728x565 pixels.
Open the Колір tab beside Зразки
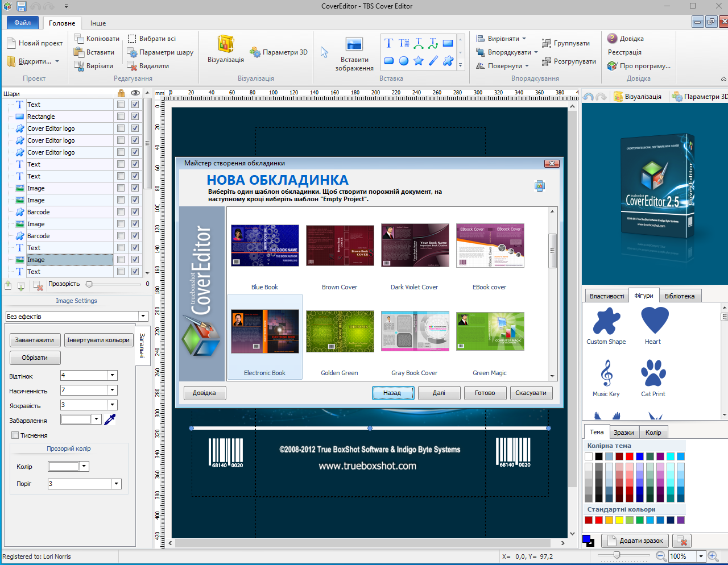pyautogui.click(x=653, y=433)
